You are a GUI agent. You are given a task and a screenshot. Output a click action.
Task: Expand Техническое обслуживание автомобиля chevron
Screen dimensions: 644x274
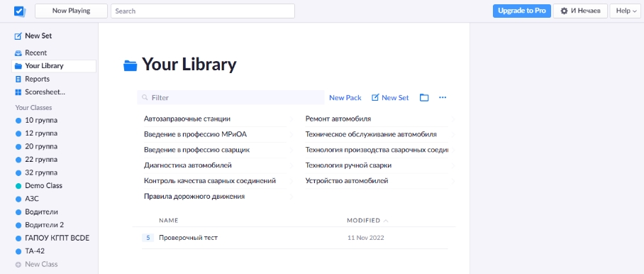click(453, 135)
